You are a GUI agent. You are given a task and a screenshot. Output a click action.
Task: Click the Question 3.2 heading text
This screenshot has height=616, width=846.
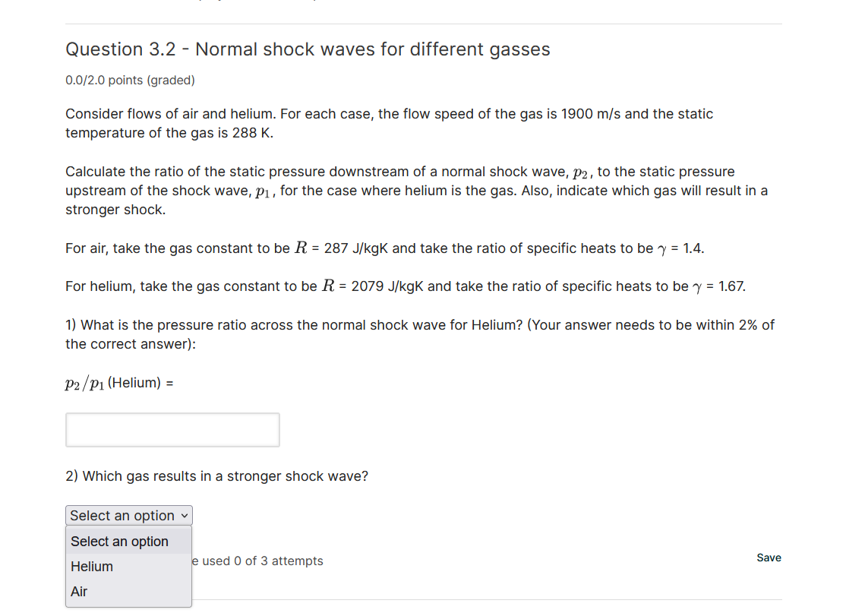308,49
